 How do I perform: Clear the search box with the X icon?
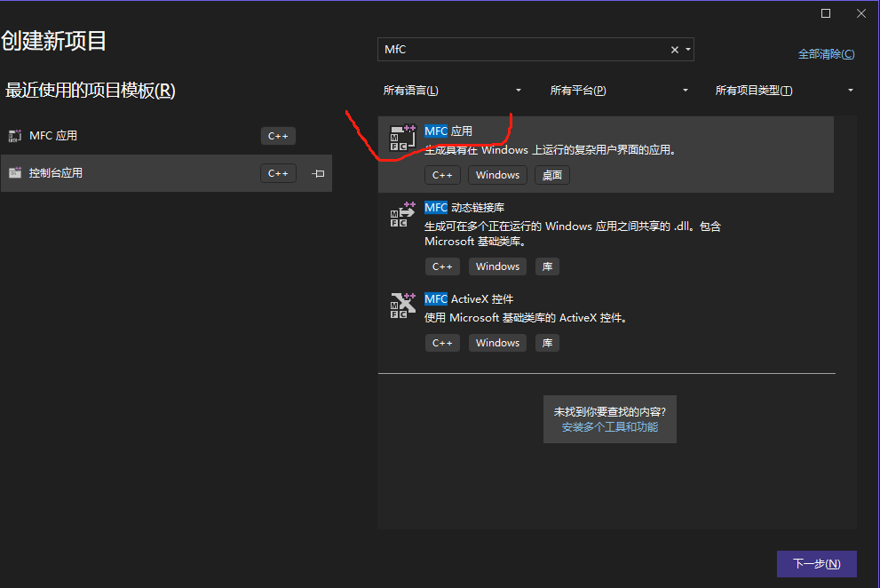pos(675,50)
